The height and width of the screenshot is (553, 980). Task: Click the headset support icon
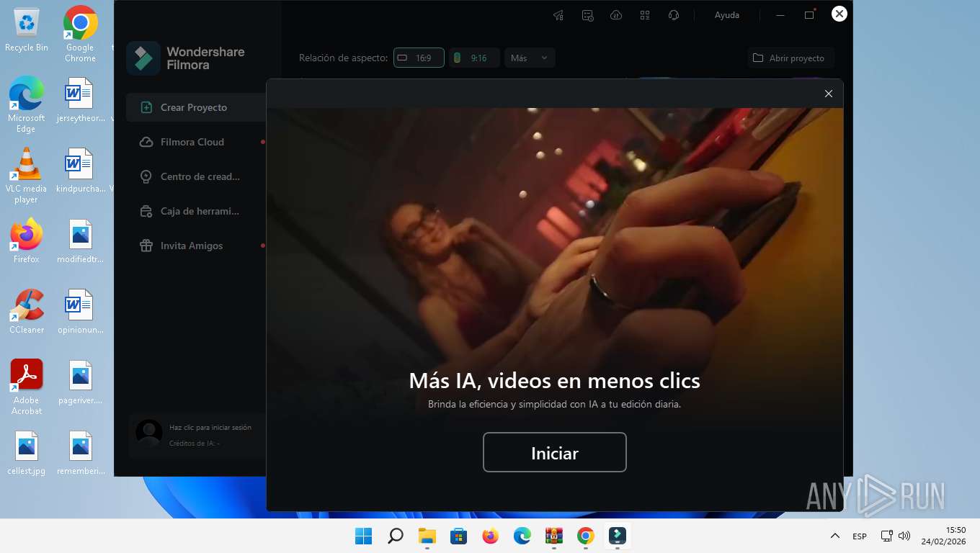point(674,15)
